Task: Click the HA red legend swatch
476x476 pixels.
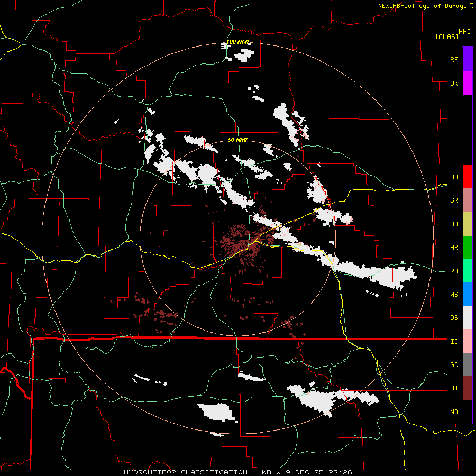Action: (x=467, y=177)
